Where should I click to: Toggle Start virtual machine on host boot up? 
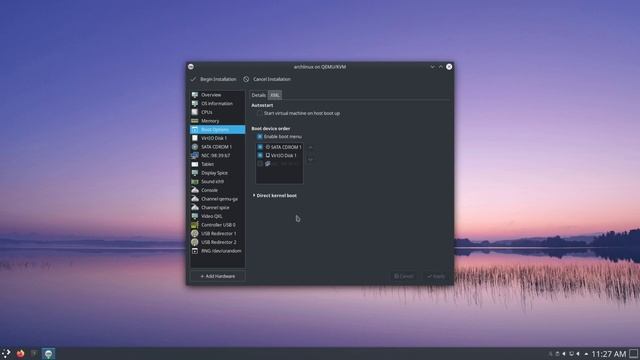click(260, 113)
